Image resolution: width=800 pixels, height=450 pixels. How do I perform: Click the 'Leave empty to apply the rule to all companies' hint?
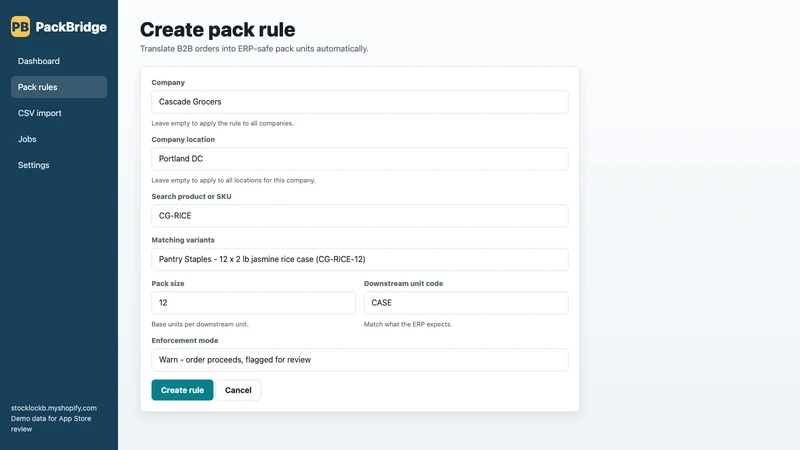(x=222, y=123)
